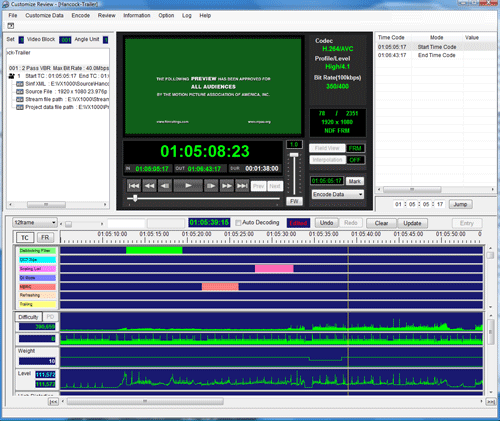Click the Entry button
This screenshot has width=500, height=421.
pyautogui.click(x=467, y=223)
